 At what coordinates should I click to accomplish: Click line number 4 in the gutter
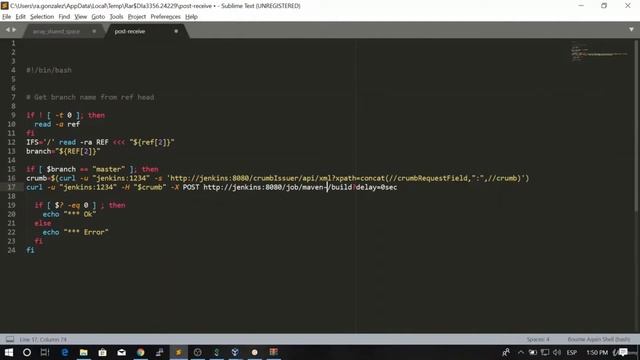tap(13, 70)
